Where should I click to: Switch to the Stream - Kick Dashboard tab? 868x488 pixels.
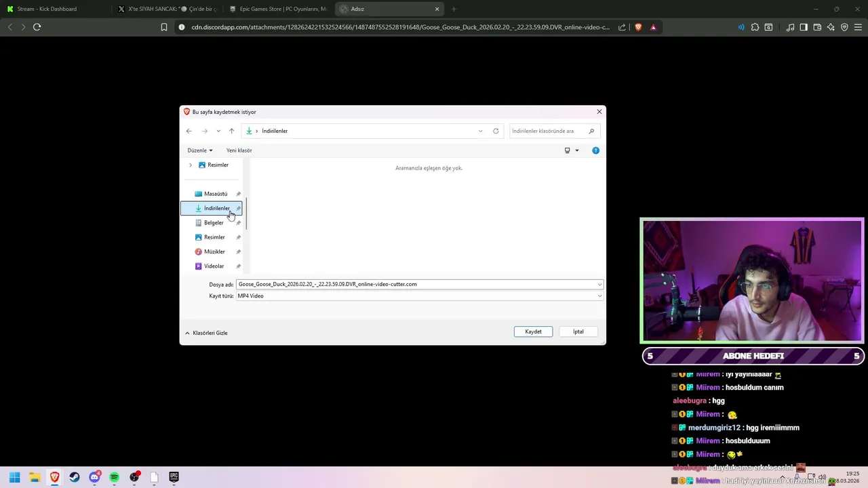point(55,9)
